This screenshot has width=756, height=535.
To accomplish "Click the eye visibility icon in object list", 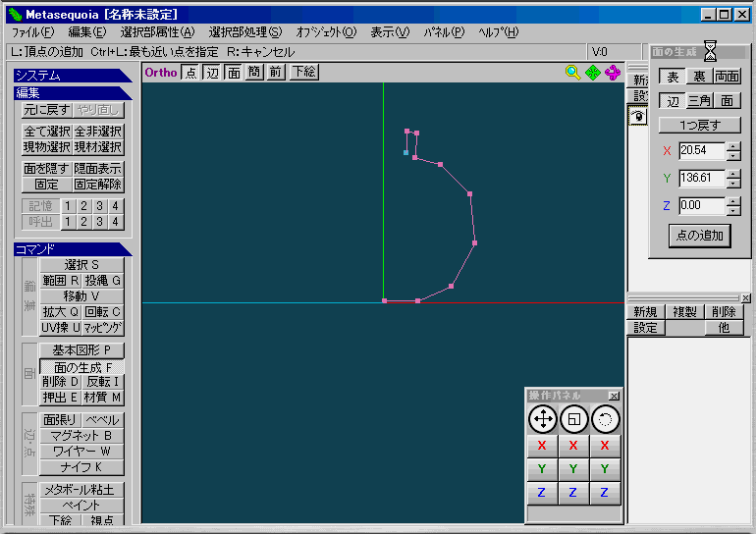I will (x=638, y=116).
